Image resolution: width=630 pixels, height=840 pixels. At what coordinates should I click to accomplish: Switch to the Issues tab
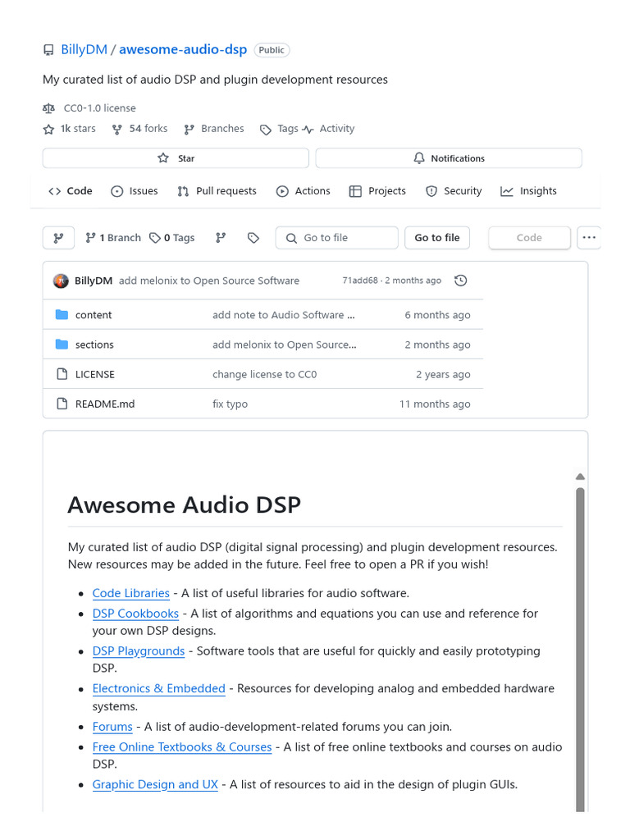click(x=135, y=191)
